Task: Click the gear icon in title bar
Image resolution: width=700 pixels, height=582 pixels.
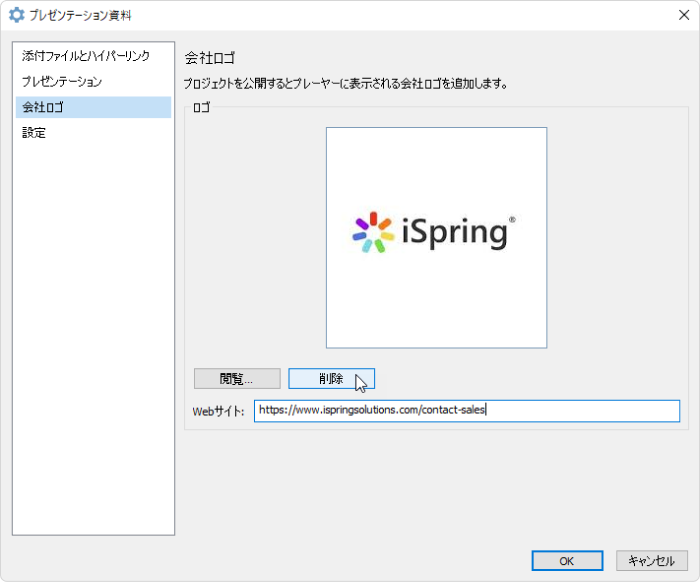Action: 17,15
